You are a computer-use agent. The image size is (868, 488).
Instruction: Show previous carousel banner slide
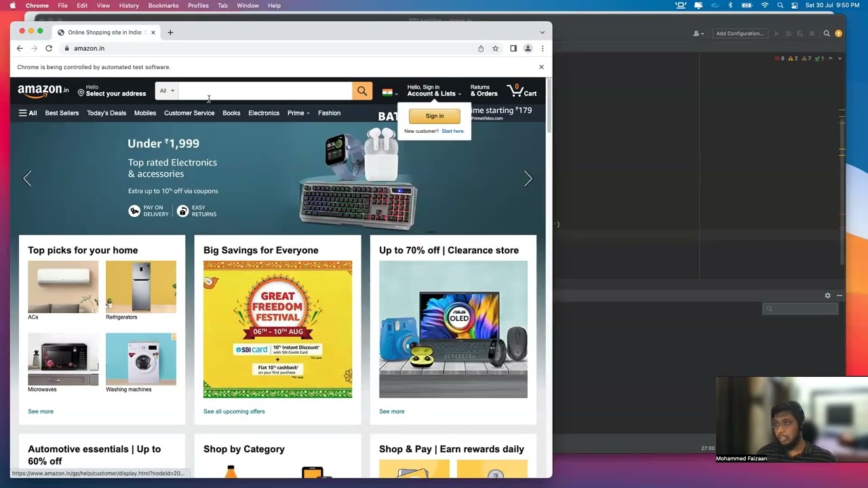pyautogui.click(x=27, y=178)
